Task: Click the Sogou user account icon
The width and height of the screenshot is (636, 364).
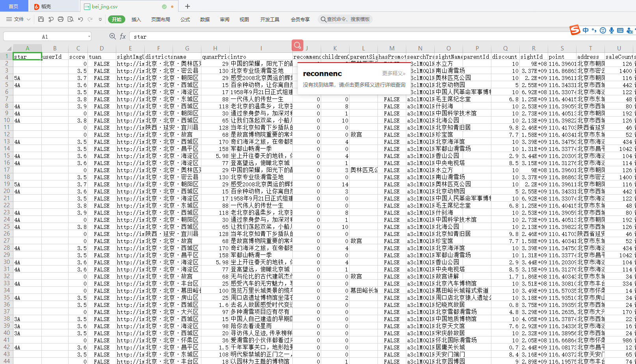Action: tap(629, 30)
